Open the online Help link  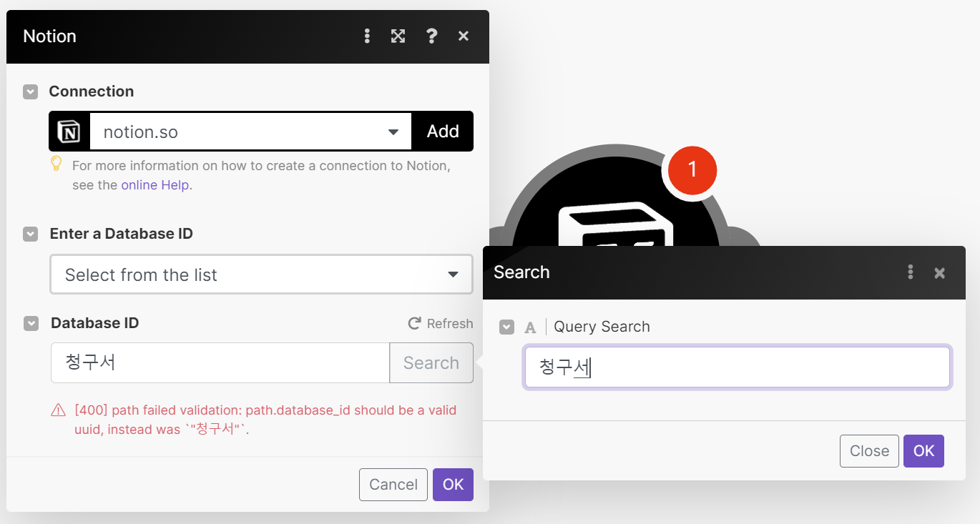[x=155, y=185]
